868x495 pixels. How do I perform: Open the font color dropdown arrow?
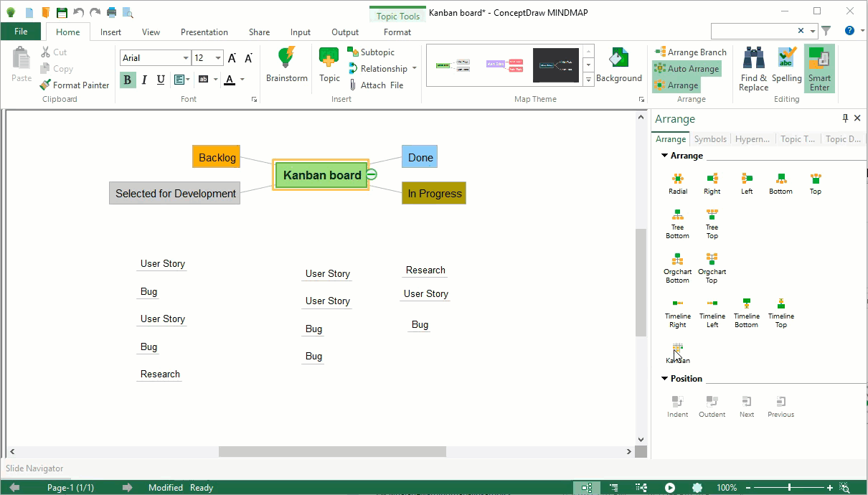pyautogui.click(x=242, y=80)
